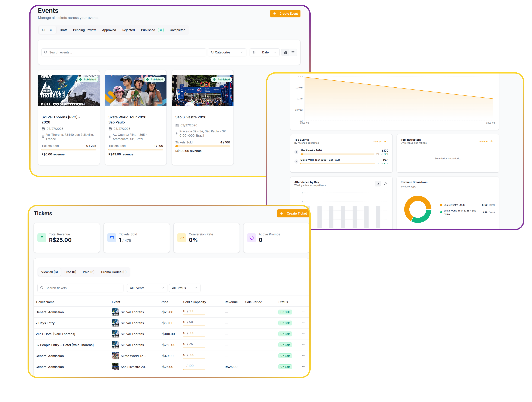This screenshot has width=532, height=402.
Task: Expand the All Events filter dropdown
Action: [147, 288]
